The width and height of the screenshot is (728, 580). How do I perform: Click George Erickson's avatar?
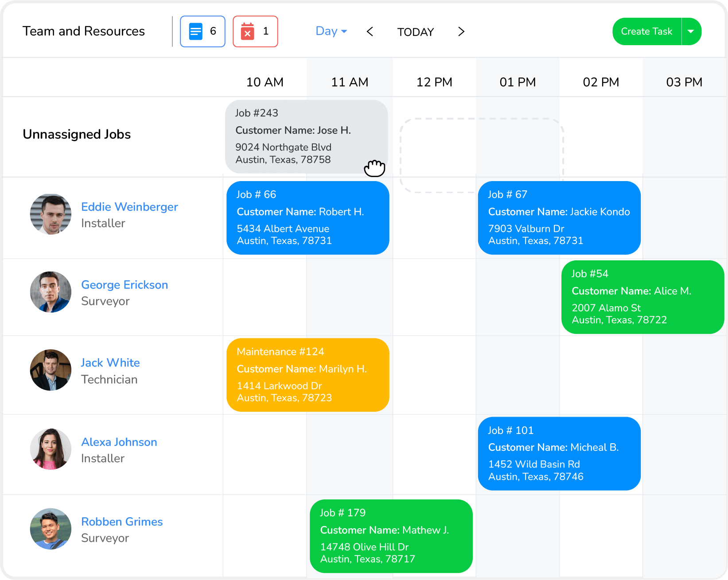point(51,292)
